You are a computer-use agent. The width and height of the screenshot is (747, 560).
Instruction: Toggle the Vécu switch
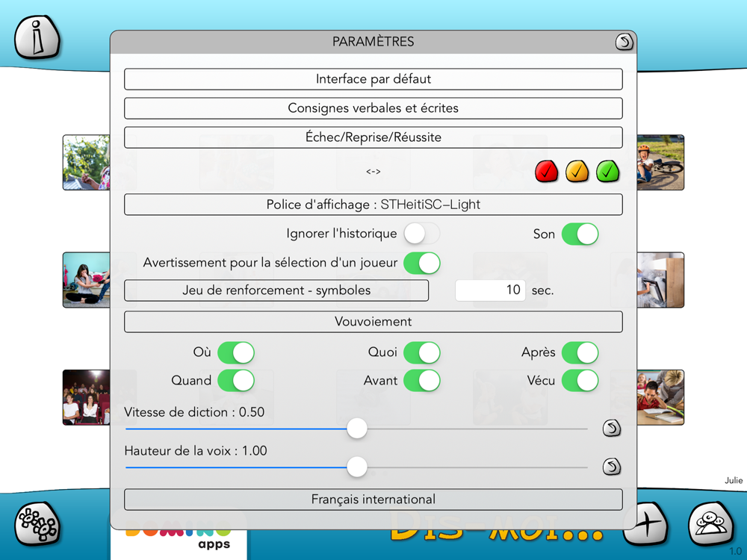[x=580, y=381]
